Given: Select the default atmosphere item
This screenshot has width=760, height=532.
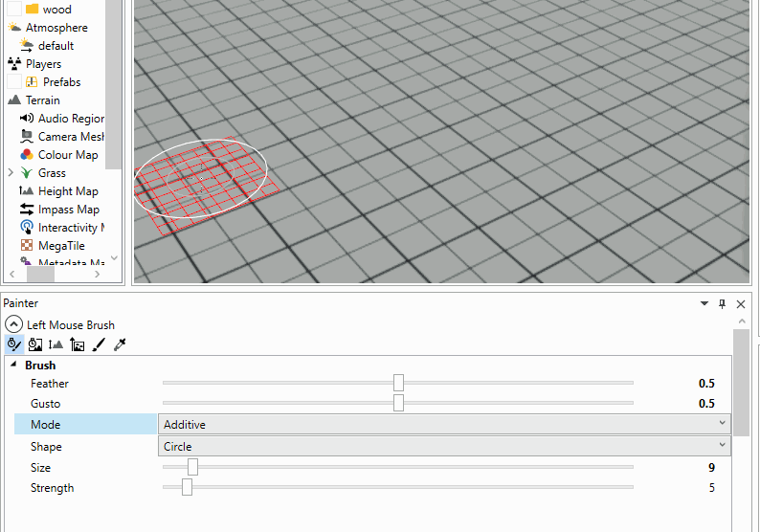Looking at the screenshot, I should tap(56, 46).
